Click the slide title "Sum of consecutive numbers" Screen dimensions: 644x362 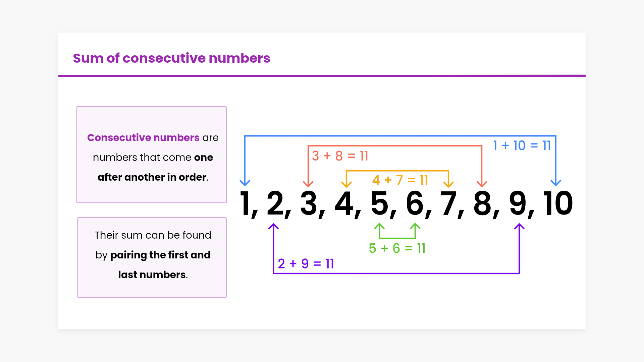(171, 58)
